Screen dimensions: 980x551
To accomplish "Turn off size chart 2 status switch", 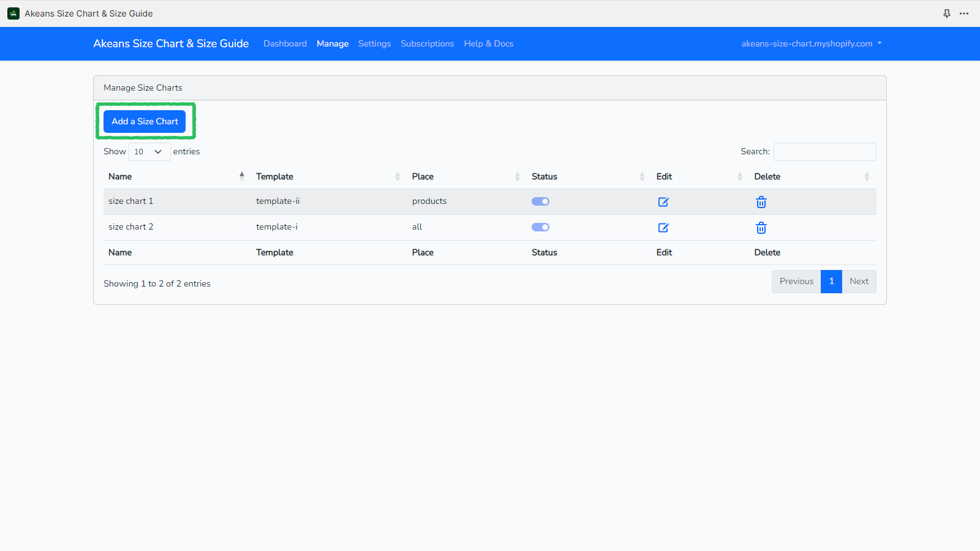I will coord(540,227).
